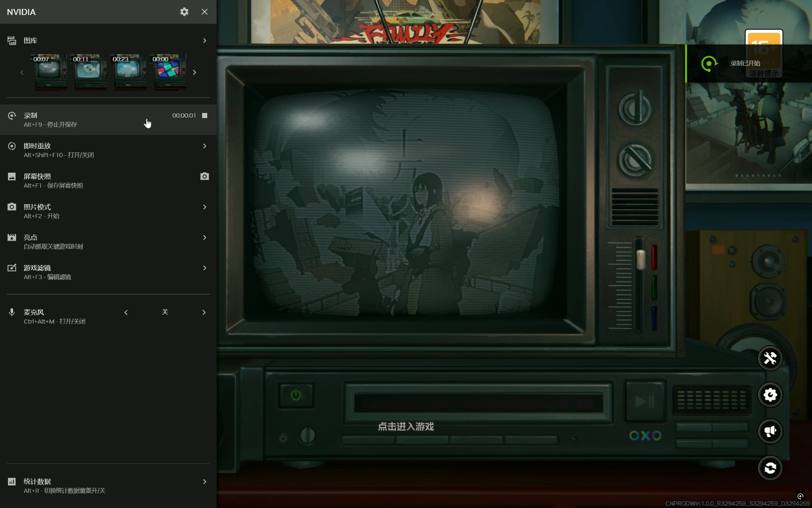This screenshot has height=508, width=812.
Task: Expand the 统计数据 chevron
Action: (204, 482)
